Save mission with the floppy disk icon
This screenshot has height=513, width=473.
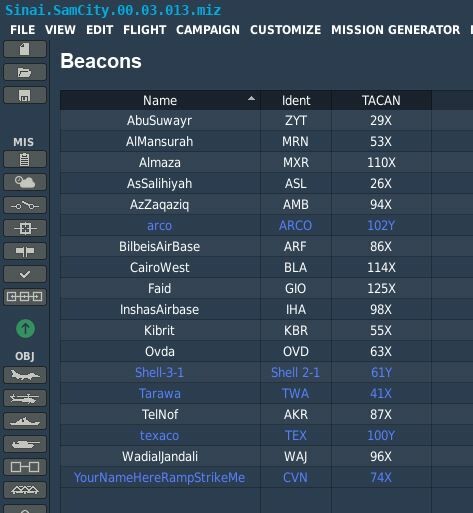[x=25, y=95]
